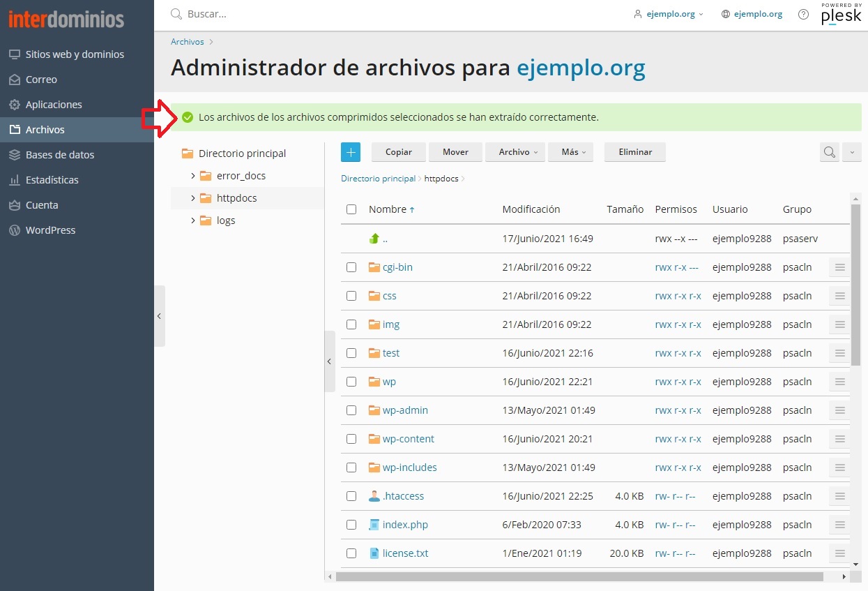
Task: Open the Más dropdown menu
Action: tap(574, 152)
